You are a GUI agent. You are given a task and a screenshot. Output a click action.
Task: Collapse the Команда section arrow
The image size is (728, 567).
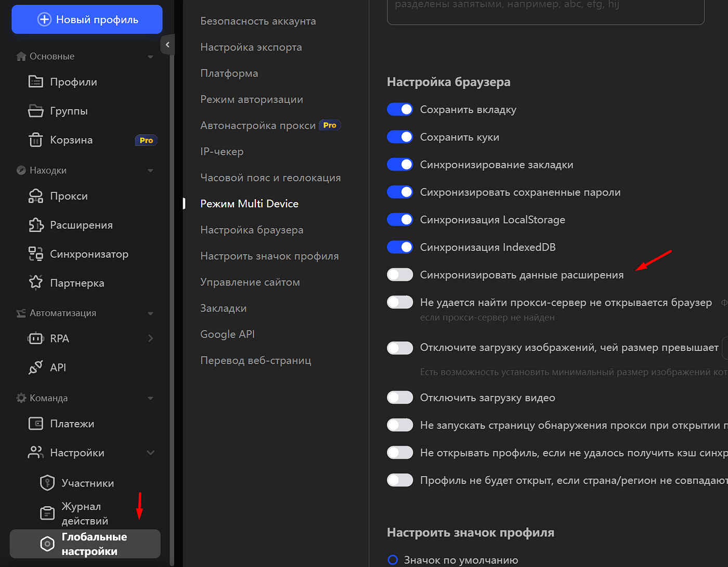[150, 398]
